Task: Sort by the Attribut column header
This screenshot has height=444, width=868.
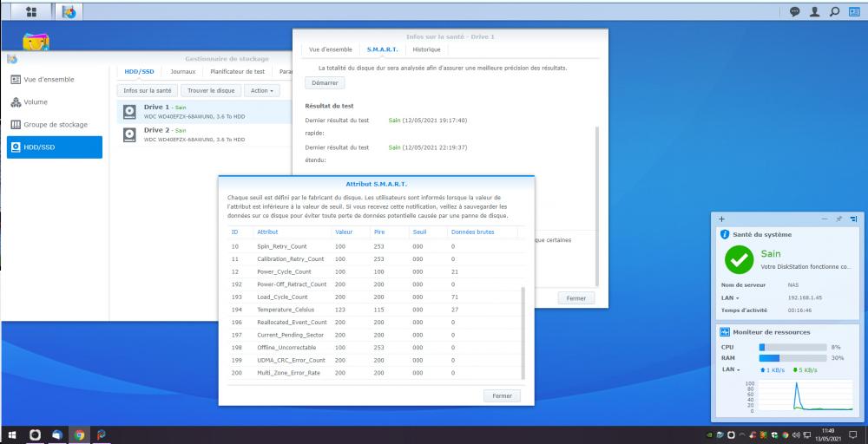Action: [292, 232]
